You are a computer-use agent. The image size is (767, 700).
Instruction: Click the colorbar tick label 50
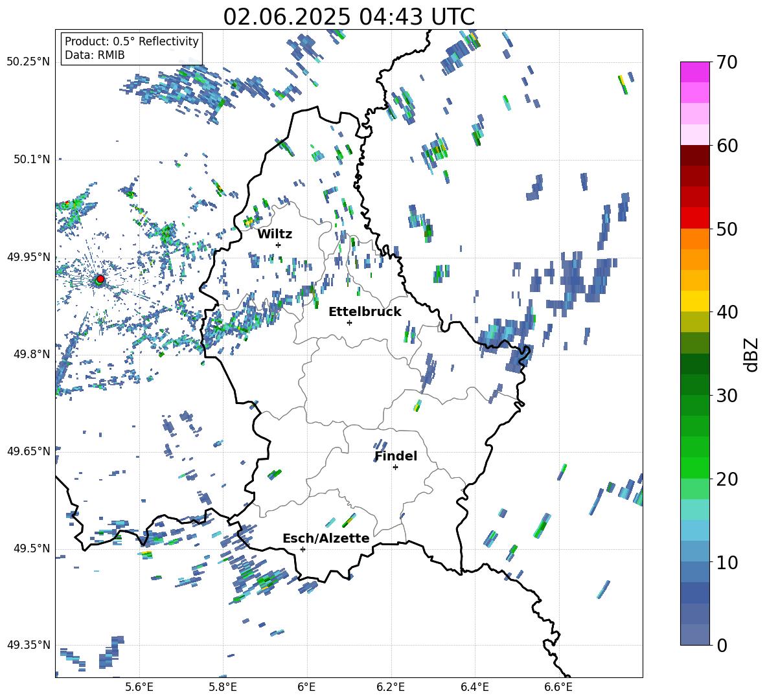727,229
